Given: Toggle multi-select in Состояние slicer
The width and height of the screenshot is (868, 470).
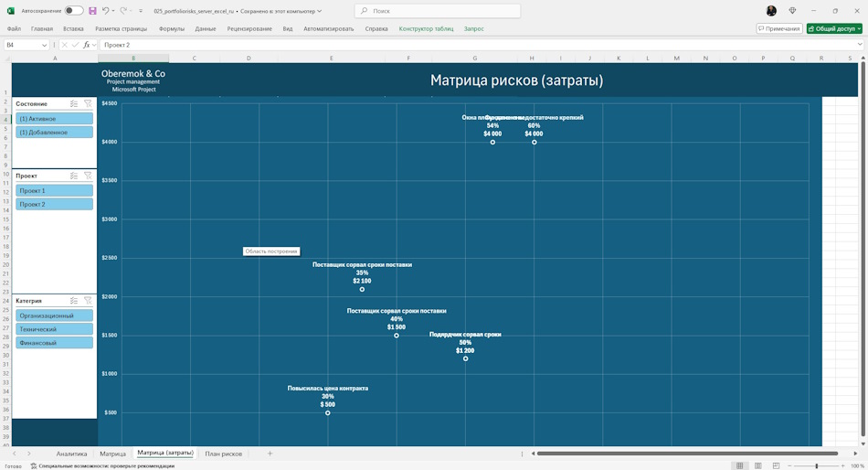Looking at the screenshot, I should (x=74, y=103).
